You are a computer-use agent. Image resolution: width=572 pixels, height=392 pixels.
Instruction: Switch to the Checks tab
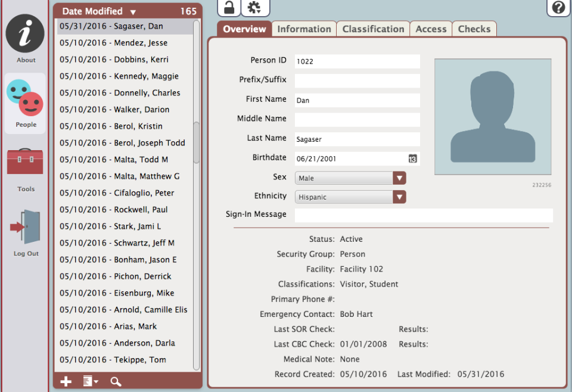point(474,28)
